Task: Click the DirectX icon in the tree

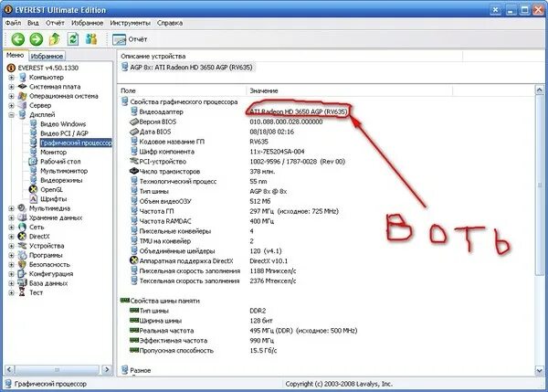Action: [22, 237]
